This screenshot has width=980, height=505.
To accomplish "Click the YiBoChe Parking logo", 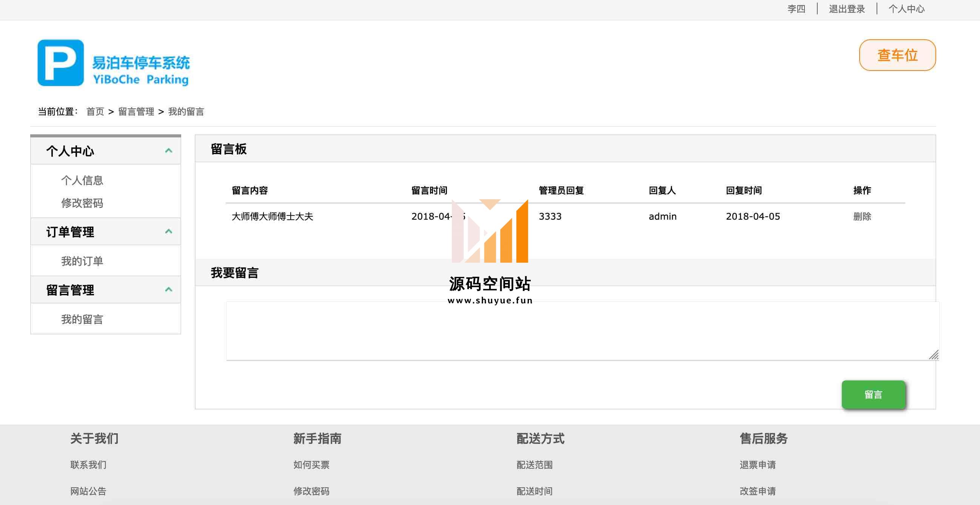I will [113, 63].
